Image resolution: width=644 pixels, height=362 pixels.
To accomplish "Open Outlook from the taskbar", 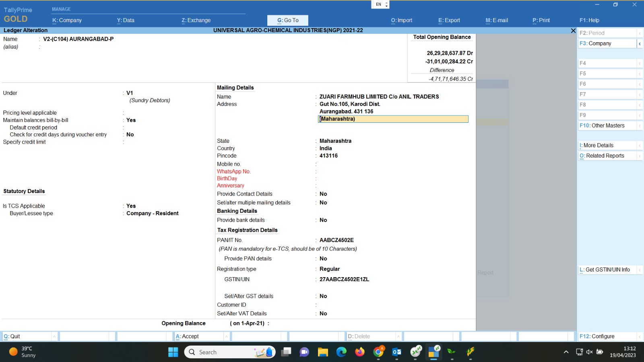I will [x=397, y=352].
